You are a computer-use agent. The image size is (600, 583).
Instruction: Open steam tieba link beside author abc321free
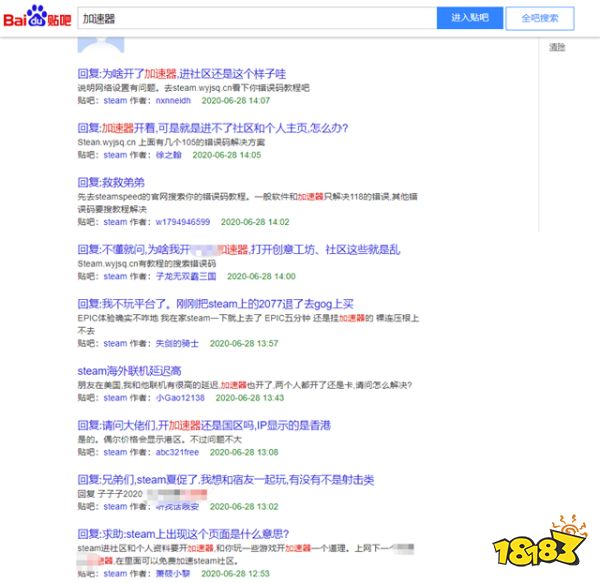pos(115,452)
